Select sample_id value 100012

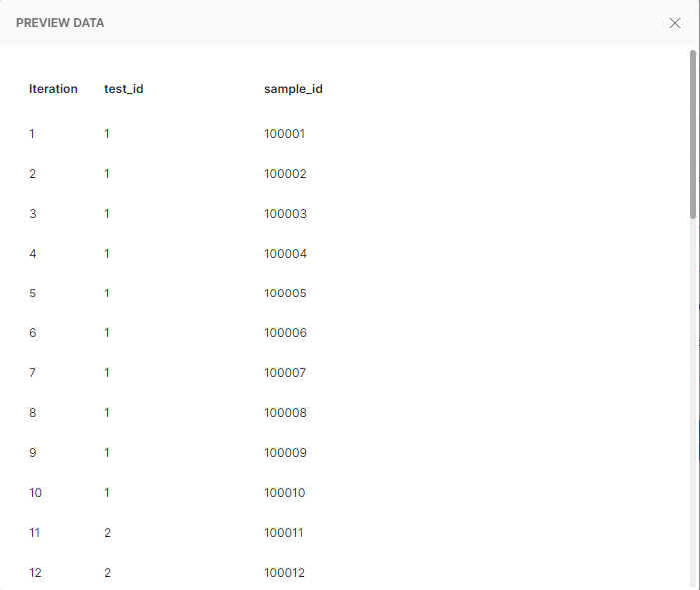click(x=284, y=573)
